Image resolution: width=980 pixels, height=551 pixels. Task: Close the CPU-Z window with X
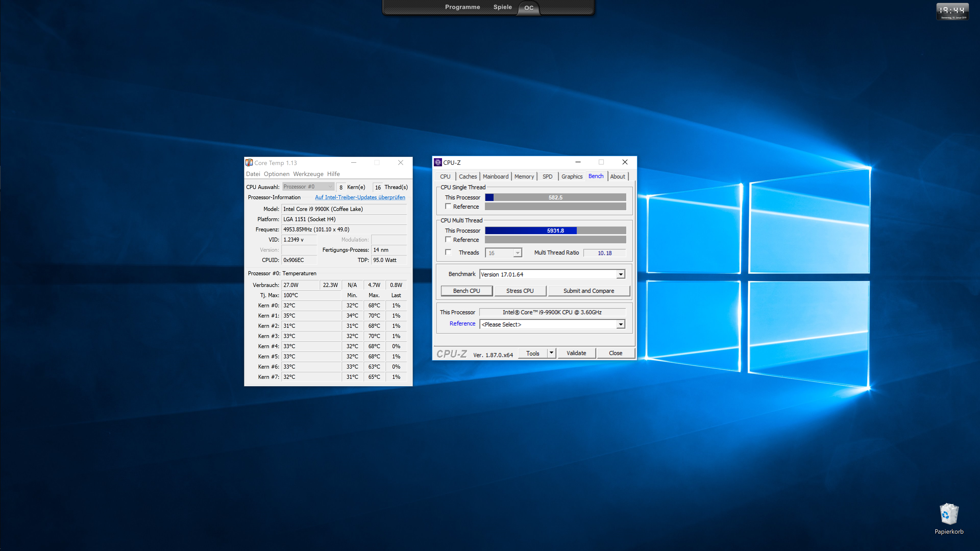pos(625,162)
